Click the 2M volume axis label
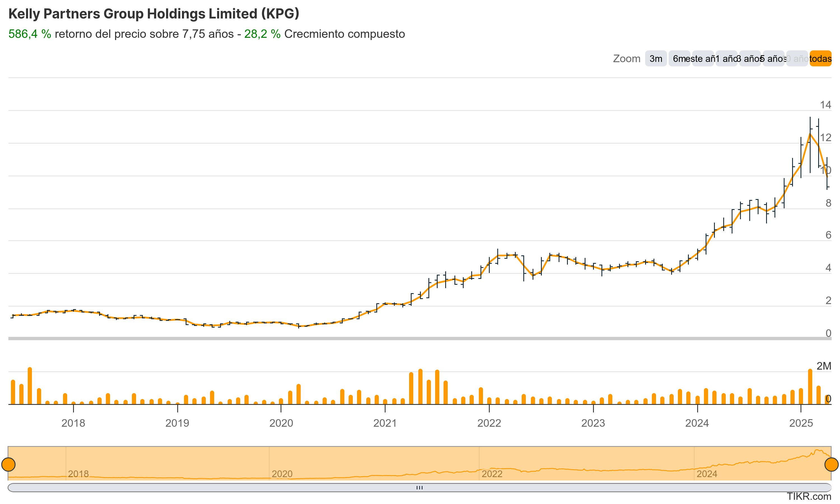 tap(824, 366)
